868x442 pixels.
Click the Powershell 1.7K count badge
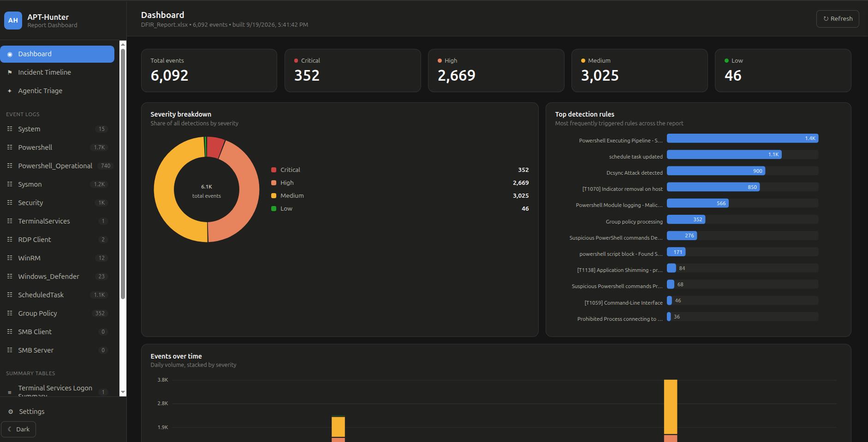(99, 147)
